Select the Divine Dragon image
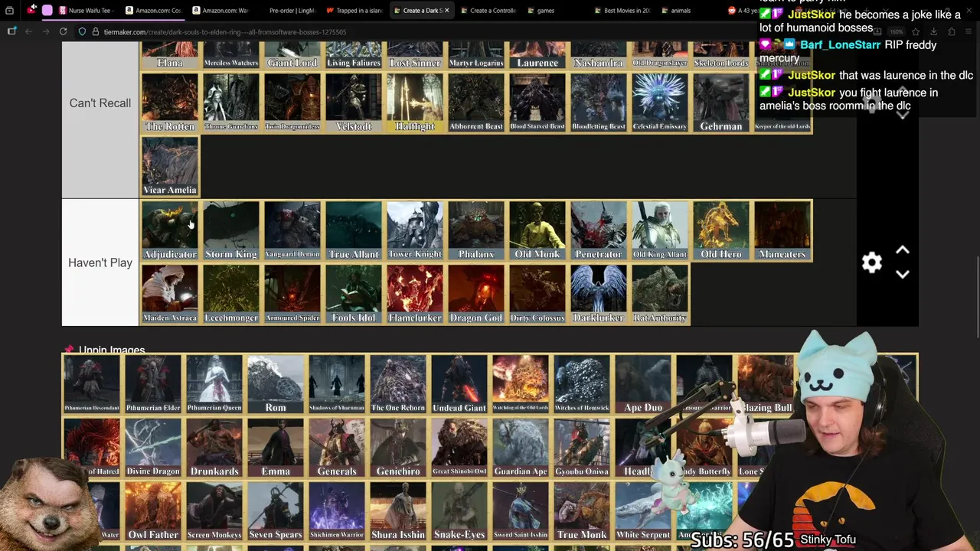980x551 pixels. click(x=153, y=448)
